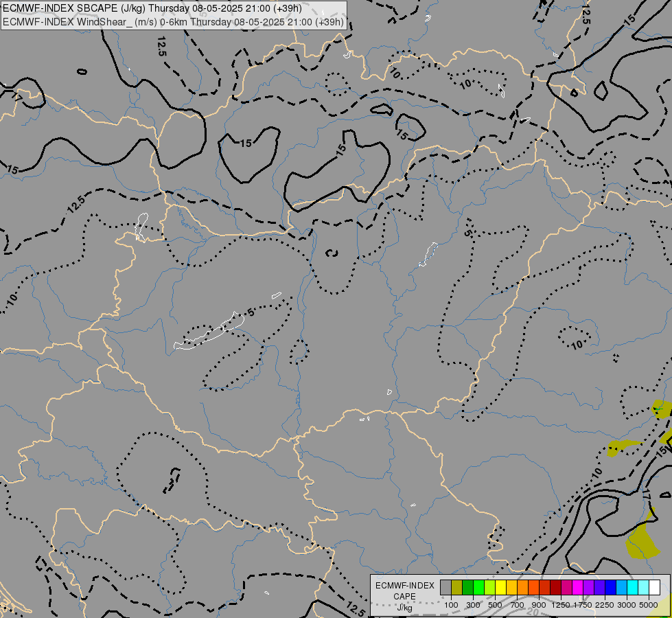The width and height of the screenshot is (672, 618).
Task: Select the brick red swatch right of 900 tick
Action: point(545,588)
